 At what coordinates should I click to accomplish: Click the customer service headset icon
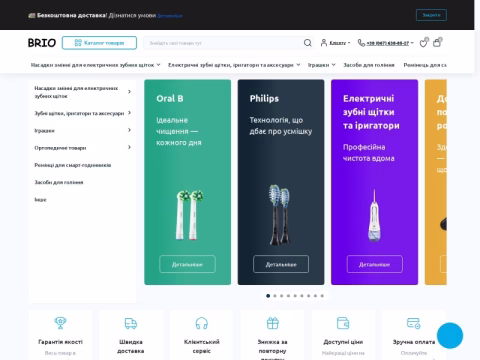[x=202, y=323]
